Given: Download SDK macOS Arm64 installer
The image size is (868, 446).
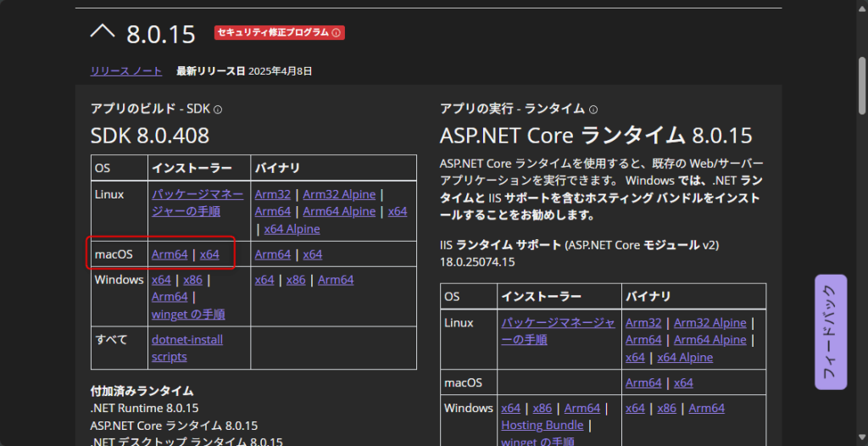Looking at the screenshot, I should point(170,254).
